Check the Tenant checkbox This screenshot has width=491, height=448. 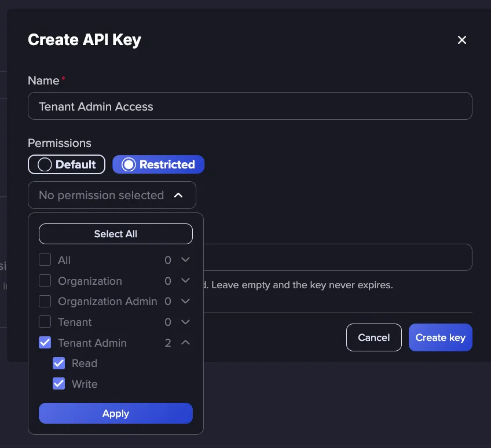[45, 322]
